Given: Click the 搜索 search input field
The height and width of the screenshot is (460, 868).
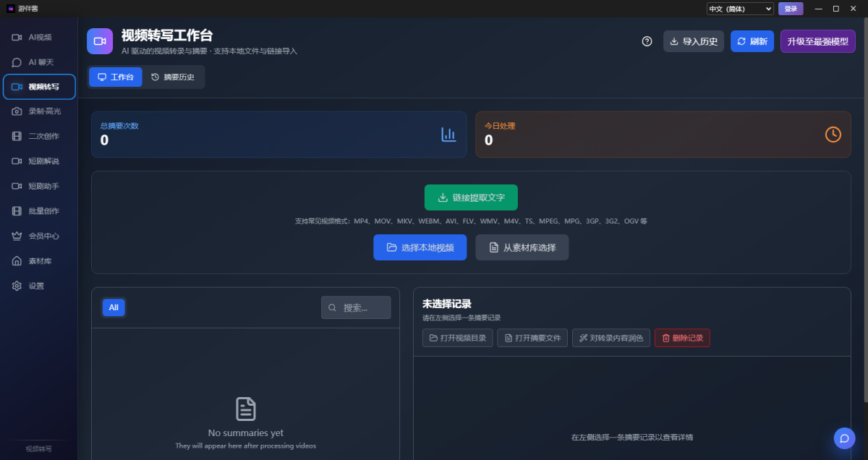Looking at the screenshot, I should click(356, 307).
